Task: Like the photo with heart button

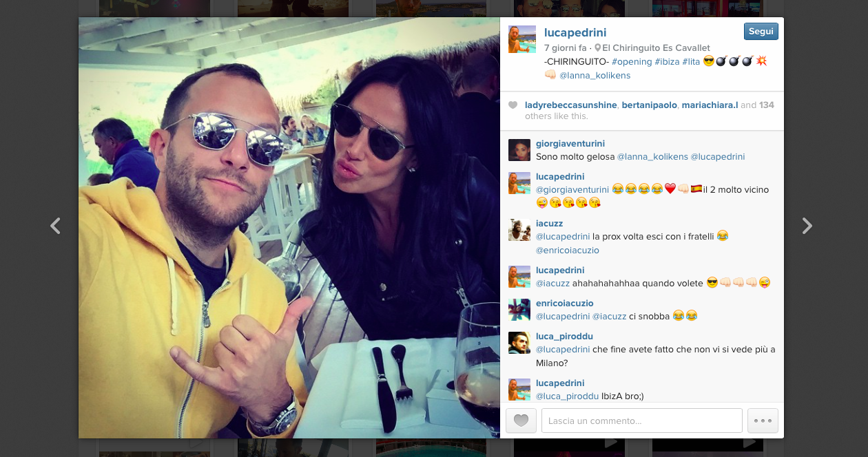Action: click(x=521, y=421)
